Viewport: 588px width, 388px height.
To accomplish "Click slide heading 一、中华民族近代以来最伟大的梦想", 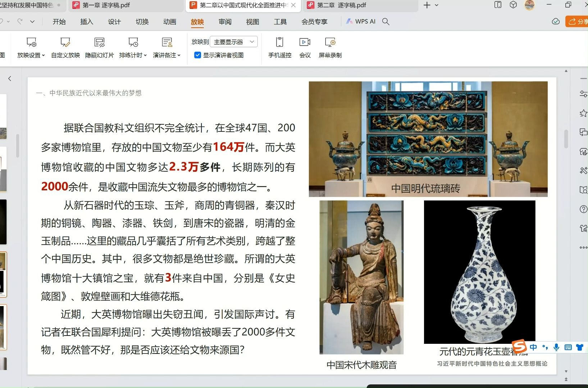I will (x=89, y=93).
